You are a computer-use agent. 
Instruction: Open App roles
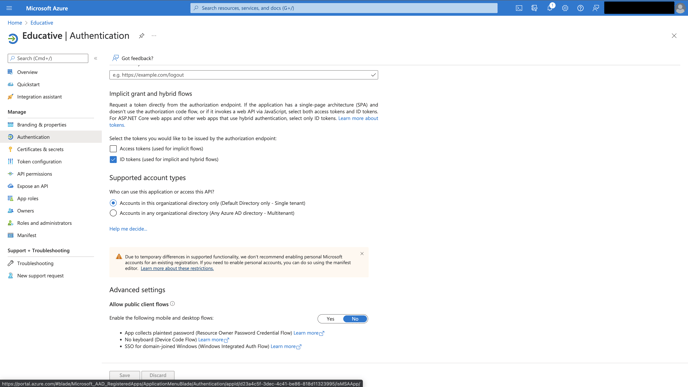pos(28,198)
